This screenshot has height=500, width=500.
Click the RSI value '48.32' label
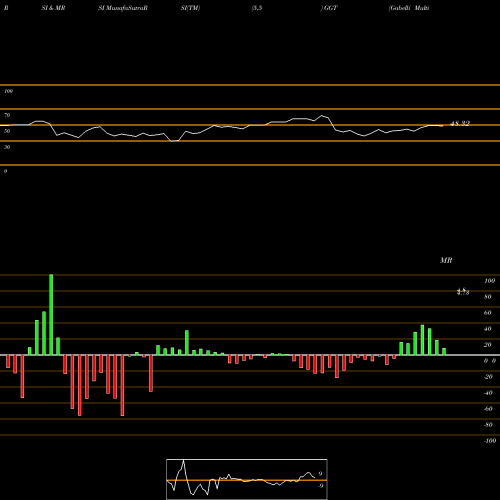[x=460, y=124]
